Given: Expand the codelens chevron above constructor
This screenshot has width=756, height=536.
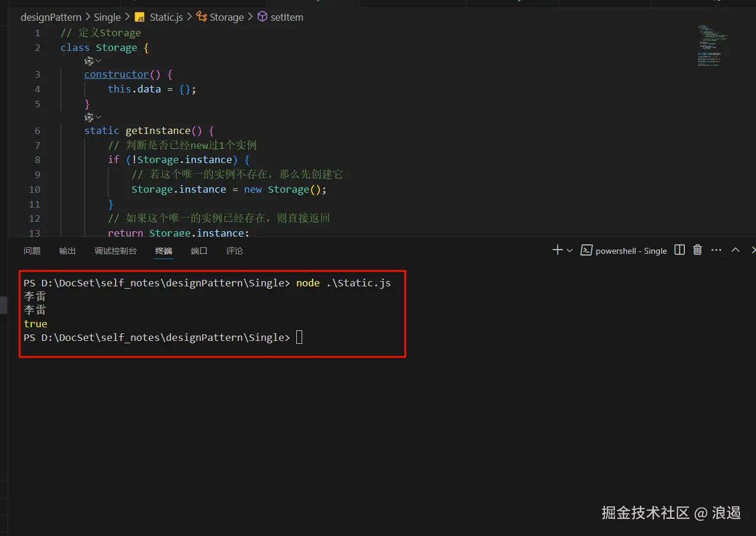Looking at the screenshot, I should (98, 61).
